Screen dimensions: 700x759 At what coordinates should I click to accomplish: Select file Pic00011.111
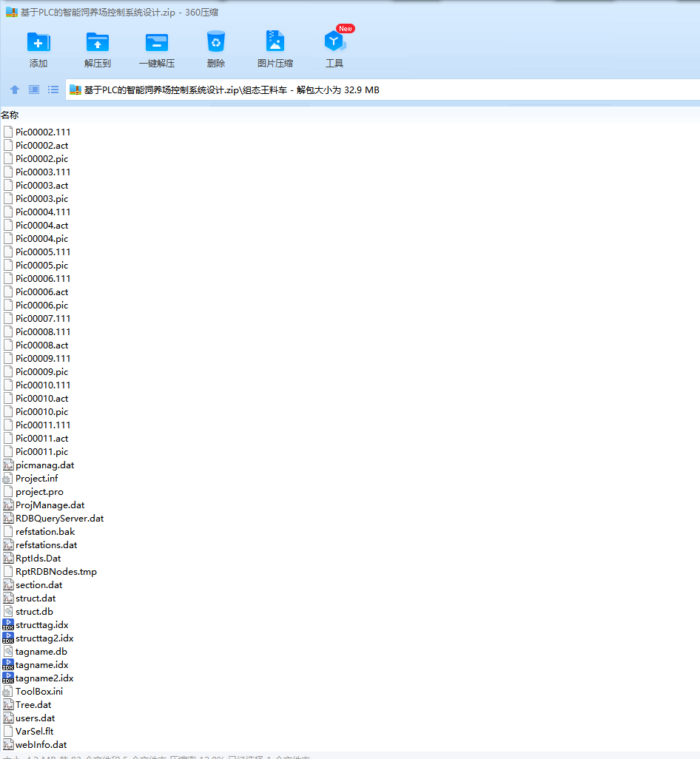pos(37,425)
